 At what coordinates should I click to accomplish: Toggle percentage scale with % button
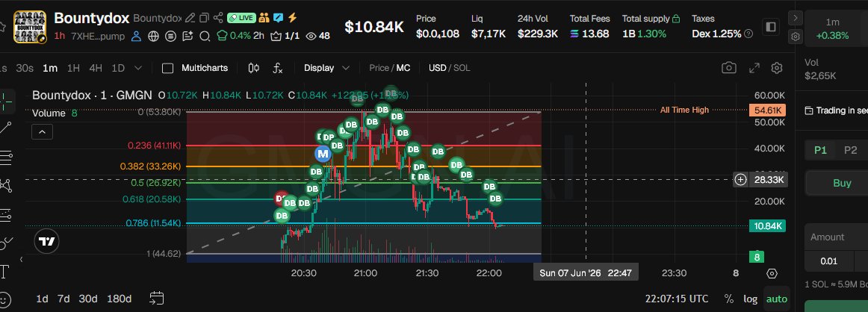pyautogui.click(x=728, y=299)
